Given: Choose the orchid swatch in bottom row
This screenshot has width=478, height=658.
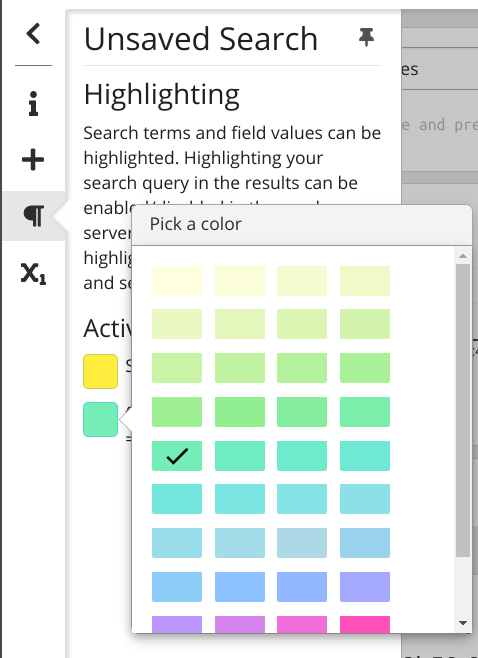Looking at the screenshot, I should pyautogui.click(x=240, y=624).
